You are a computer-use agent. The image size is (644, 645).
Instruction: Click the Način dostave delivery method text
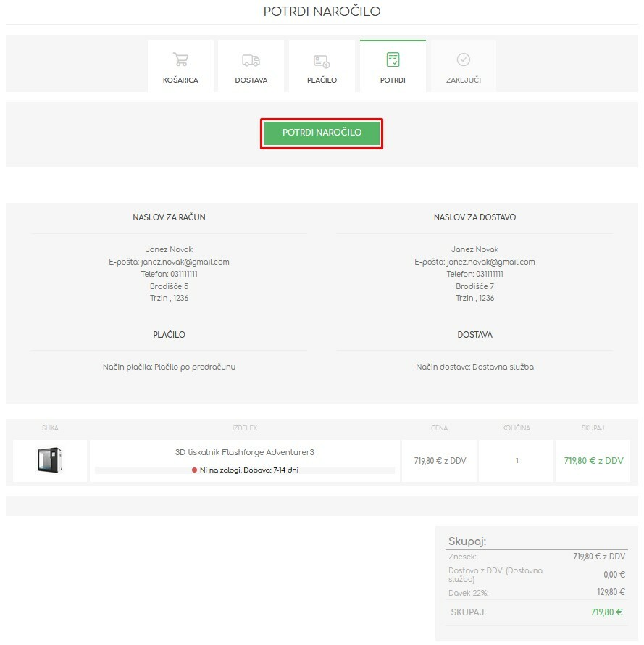click(x=474, y=367)
